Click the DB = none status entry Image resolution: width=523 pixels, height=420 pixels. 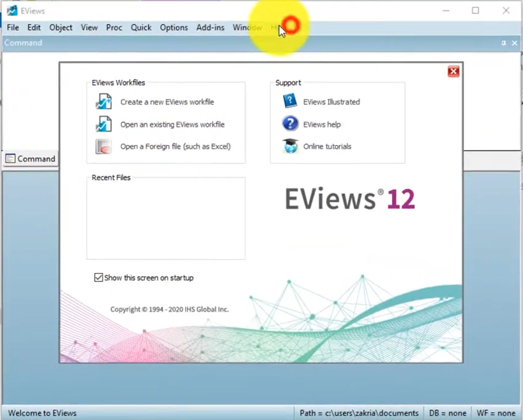pos(448,413)
